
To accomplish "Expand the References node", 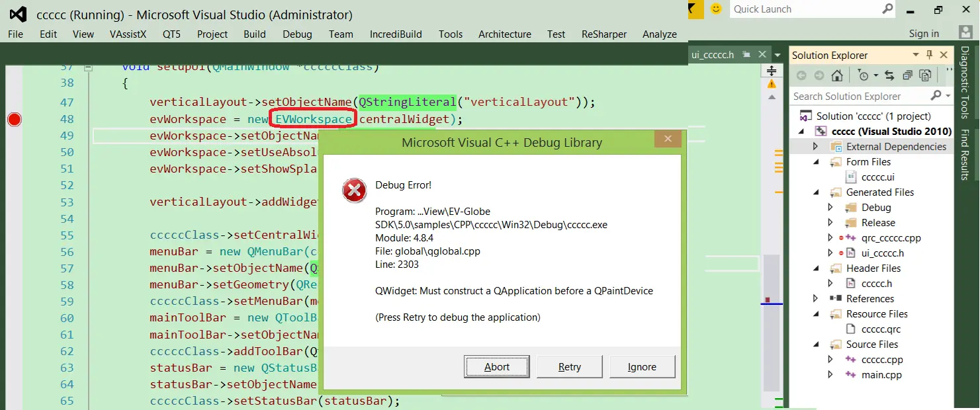I will pos(816,298).
